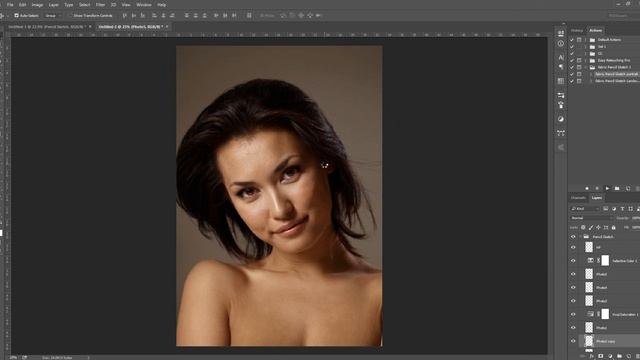The height and width of the screenshot is (360, 640).
Task: Open the Character panel icon
Action: [561, 58]
